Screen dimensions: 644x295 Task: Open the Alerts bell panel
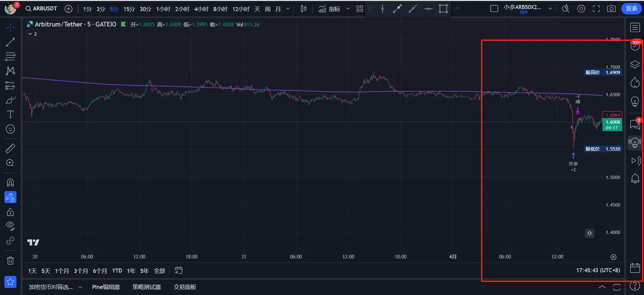pos(635,178)
